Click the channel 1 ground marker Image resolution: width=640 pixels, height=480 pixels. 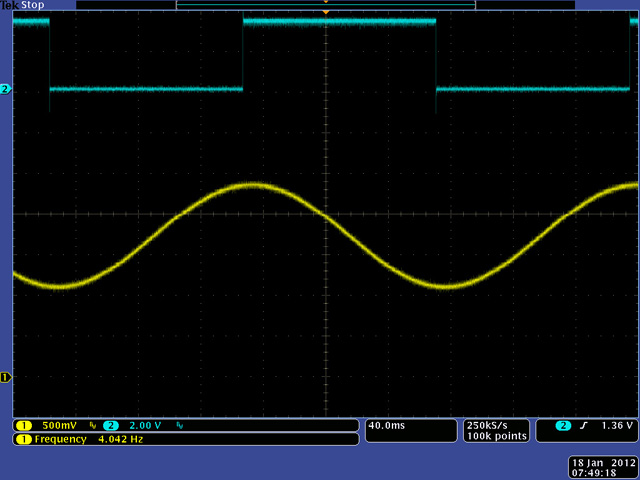click(6, 377)
